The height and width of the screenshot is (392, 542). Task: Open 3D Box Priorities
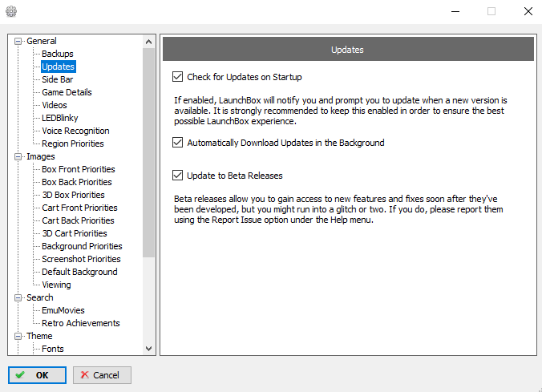pyautogui.click(x=73, y=195)
